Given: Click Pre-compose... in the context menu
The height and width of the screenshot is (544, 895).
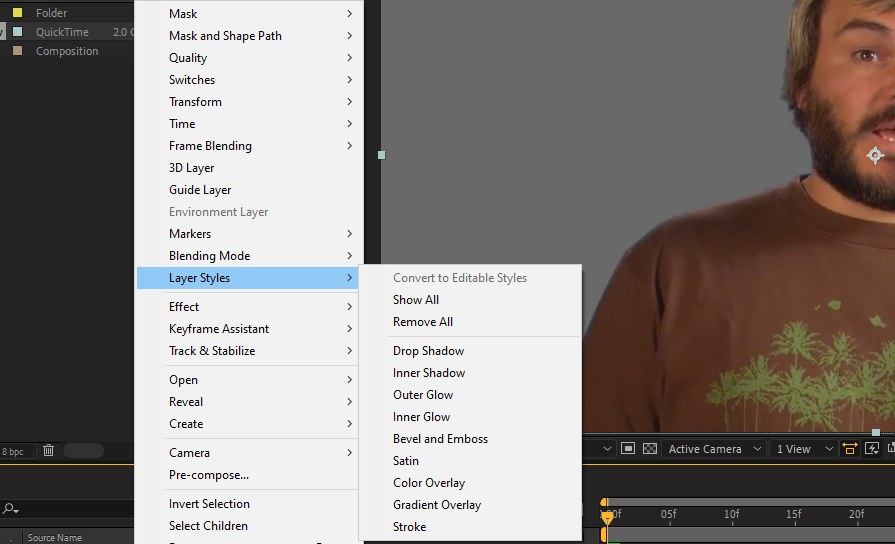Looking at the screenshot, I should coord(208,475).
